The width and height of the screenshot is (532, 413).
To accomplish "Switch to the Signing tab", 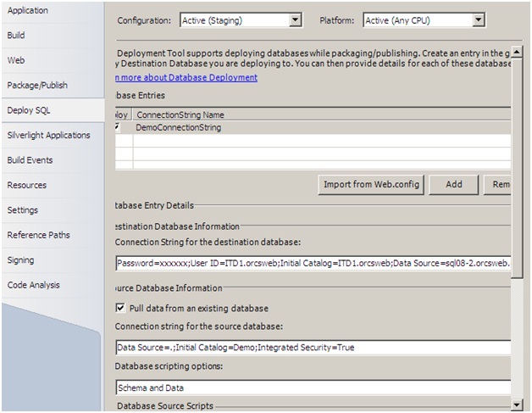I will (21, 260).
